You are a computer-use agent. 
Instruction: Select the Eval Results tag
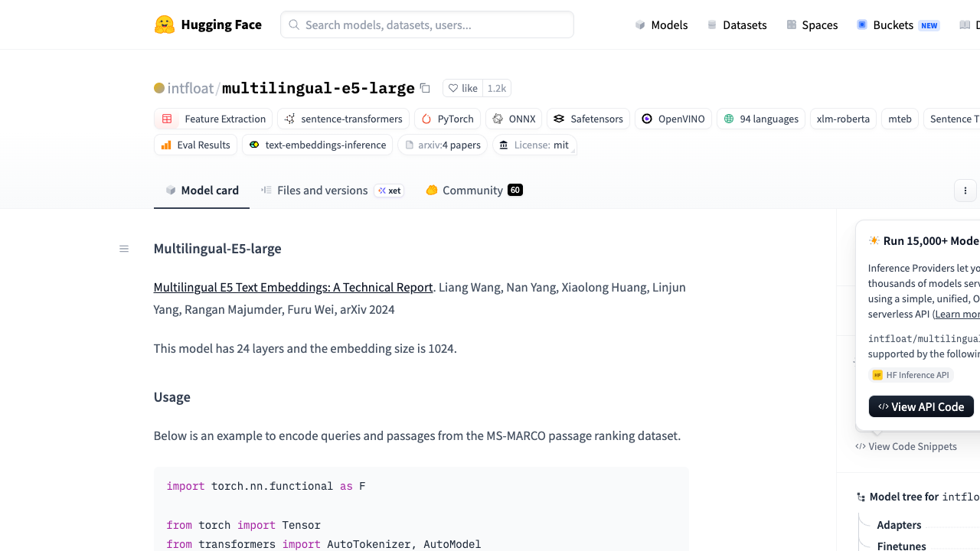pos(195,145)
